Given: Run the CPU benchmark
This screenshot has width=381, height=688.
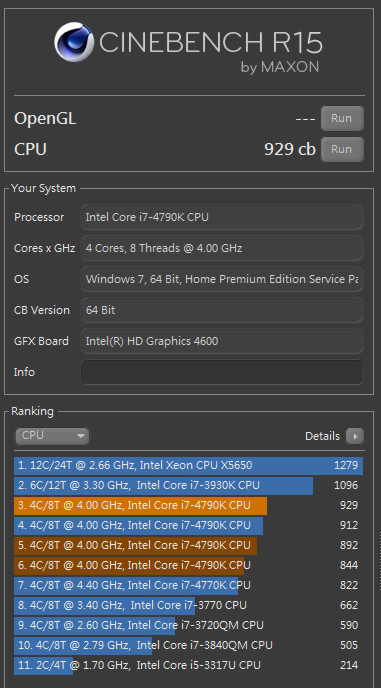Looking at the screenshot, I should point(342,149).
